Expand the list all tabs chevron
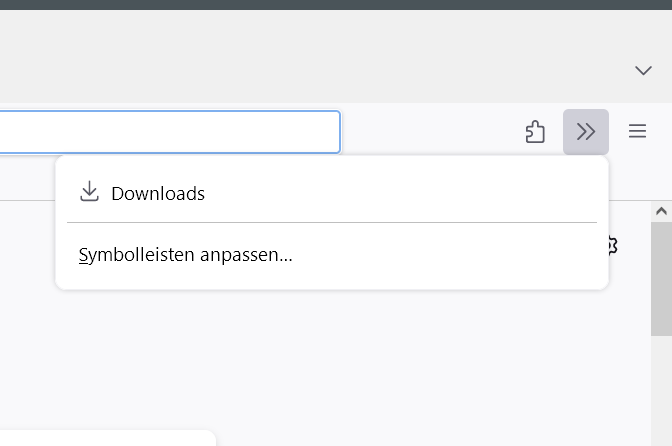Viewport: 672px width, 446px height. 643,70
